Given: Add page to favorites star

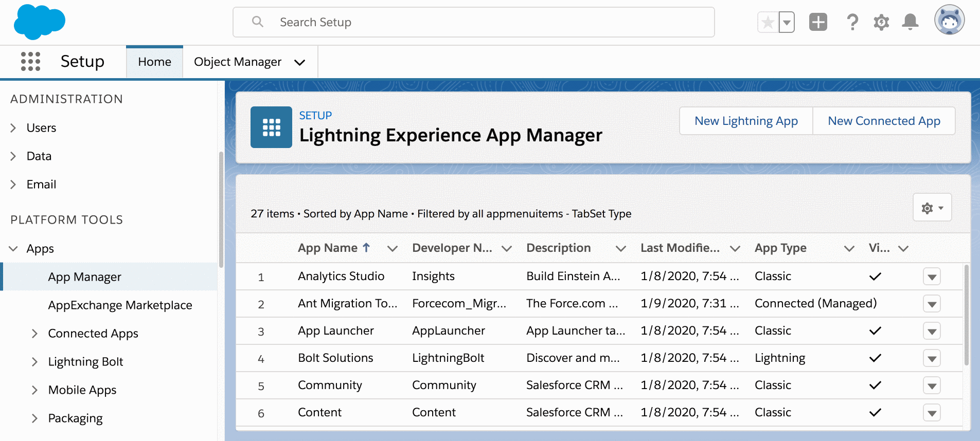Looking at the screenshot, I should pyautogui.click(x=768, y=22).
